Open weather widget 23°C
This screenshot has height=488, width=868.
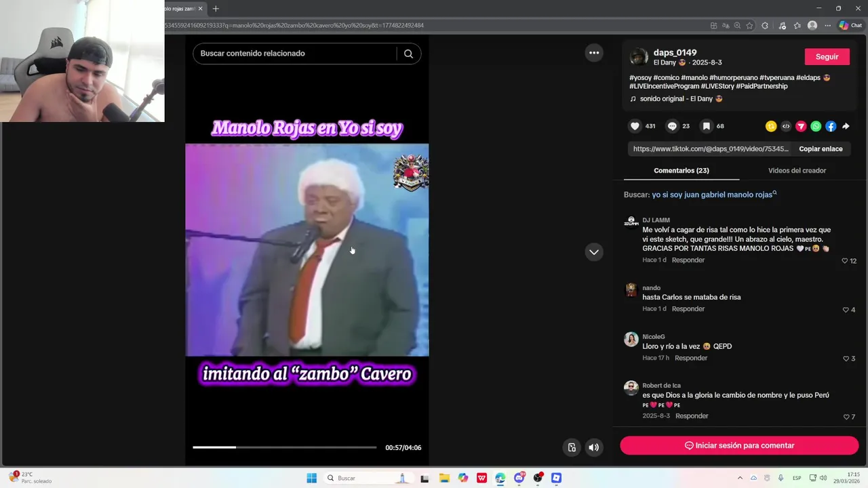tap(31, 478)
